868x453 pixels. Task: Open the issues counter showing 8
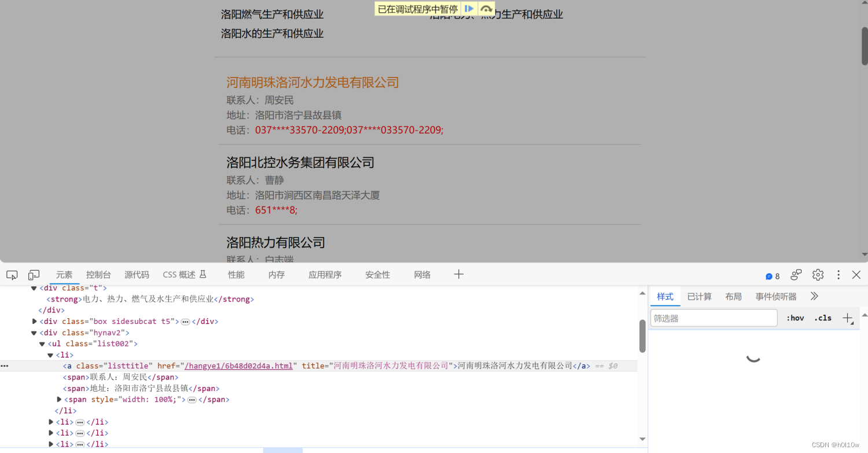point(773,276)
